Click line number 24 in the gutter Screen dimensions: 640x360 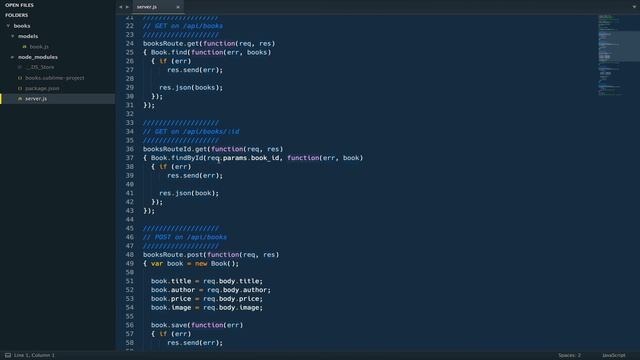129,44
